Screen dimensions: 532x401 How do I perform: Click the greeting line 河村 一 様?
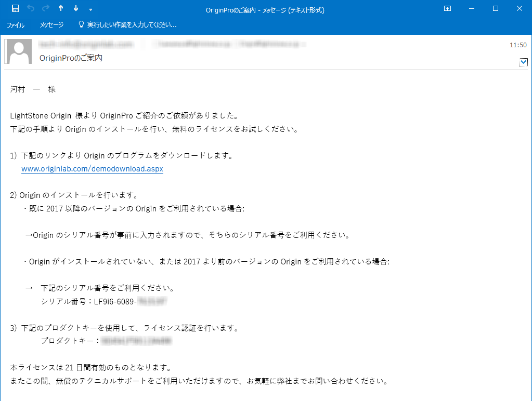[x=33, y=89]
